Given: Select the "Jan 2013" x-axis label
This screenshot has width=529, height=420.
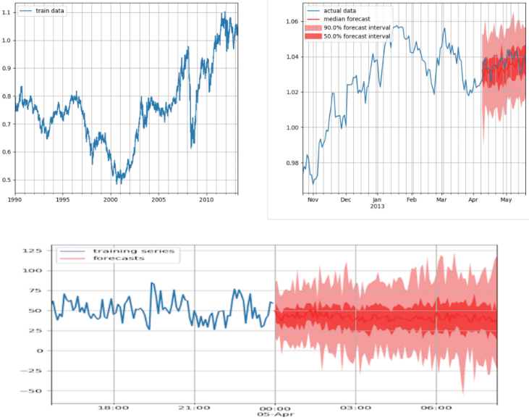Looking at the screenshot, I should (x=377, y=203).
